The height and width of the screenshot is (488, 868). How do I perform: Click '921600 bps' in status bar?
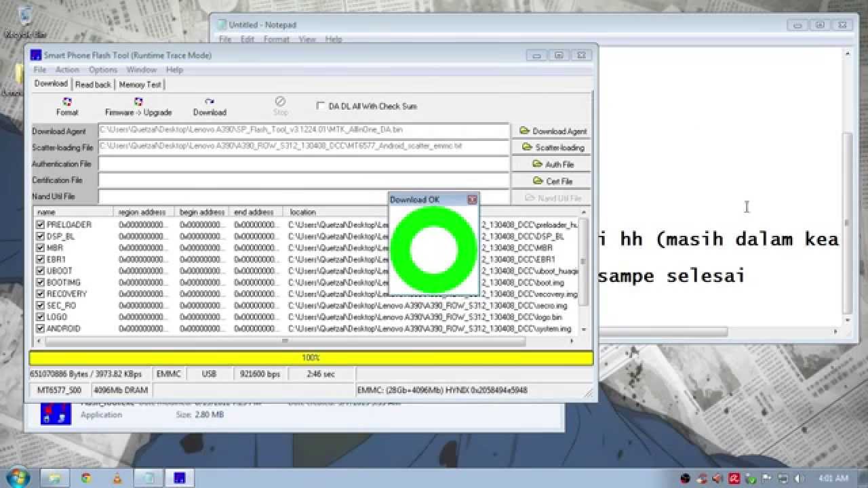click(x=260, y=374)
